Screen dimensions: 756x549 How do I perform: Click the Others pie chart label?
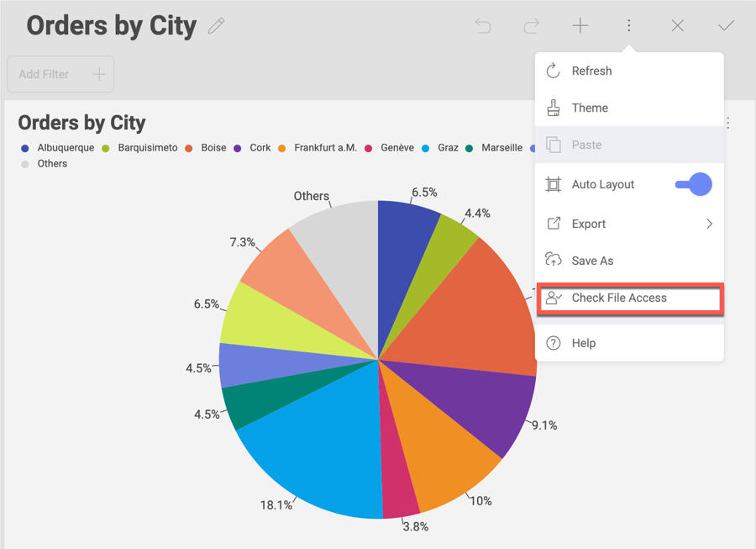tap(312, 196)
